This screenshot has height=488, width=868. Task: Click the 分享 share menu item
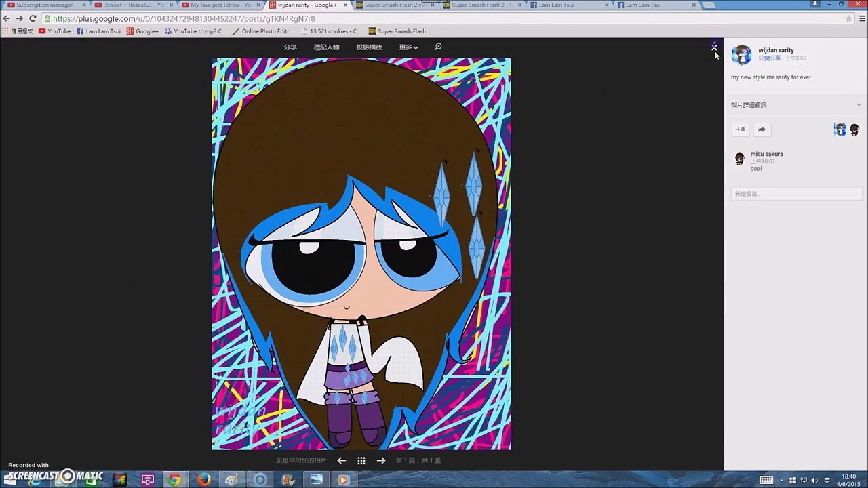[x=290, y=47]
